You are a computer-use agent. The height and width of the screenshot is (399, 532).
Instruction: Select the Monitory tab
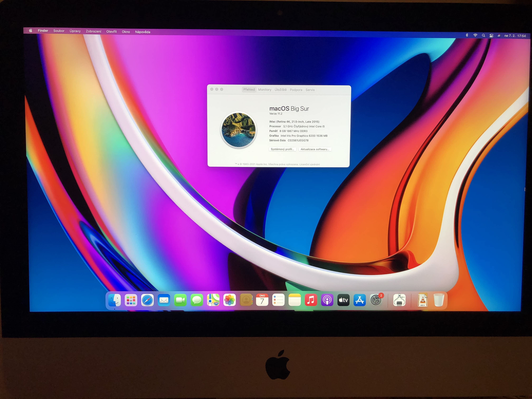265,90
